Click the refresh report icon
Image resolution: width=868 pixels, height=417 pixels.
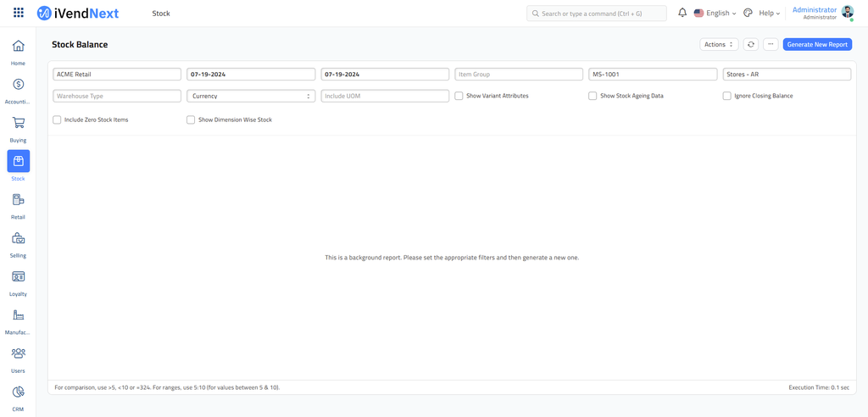751,44
